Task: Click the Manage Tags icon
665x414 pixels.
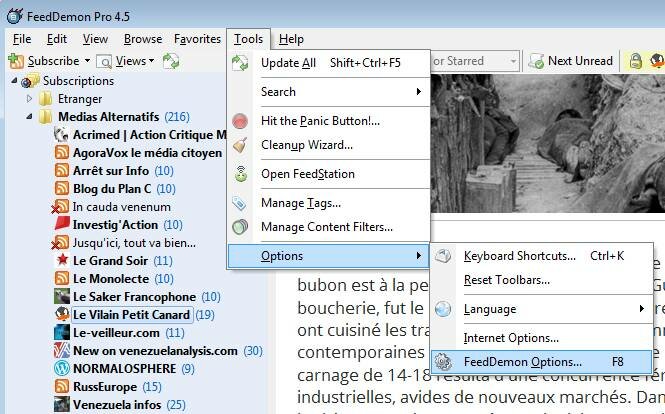Action: [240, 203]
